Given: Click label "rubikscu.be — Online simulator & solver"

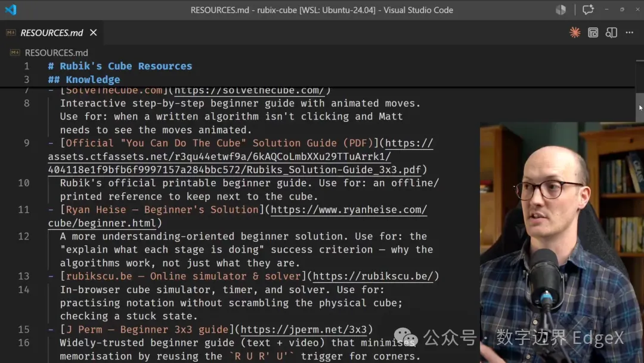Looking at the screenshot, I should point(183,276).
